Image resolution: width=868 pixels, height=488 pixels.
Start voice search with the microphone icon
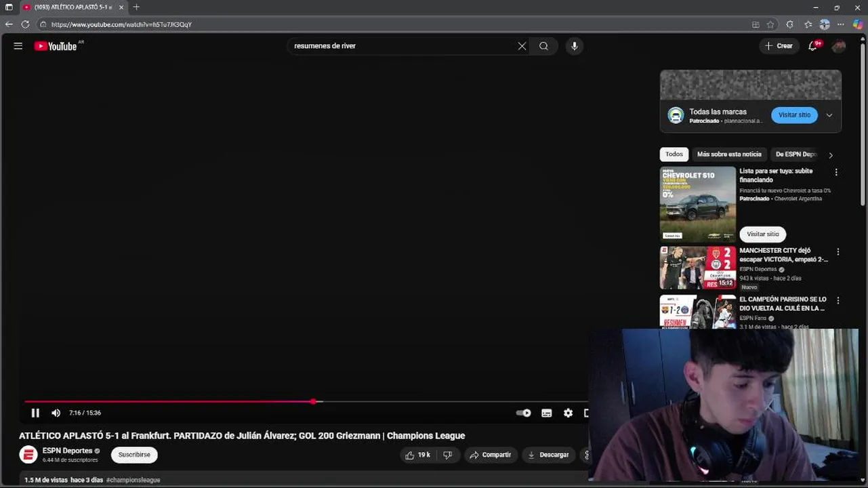[575, 46]
